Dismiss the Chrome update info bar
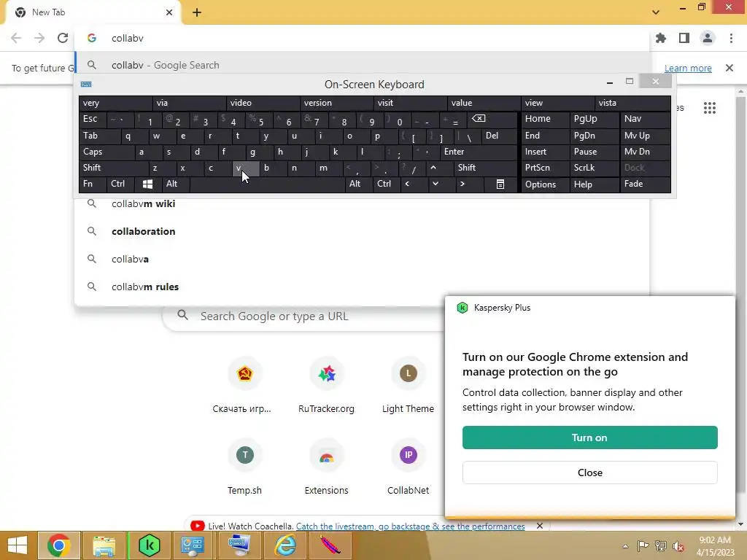Image resolution: width=747 pixels, height=560 pixels. 729,68
